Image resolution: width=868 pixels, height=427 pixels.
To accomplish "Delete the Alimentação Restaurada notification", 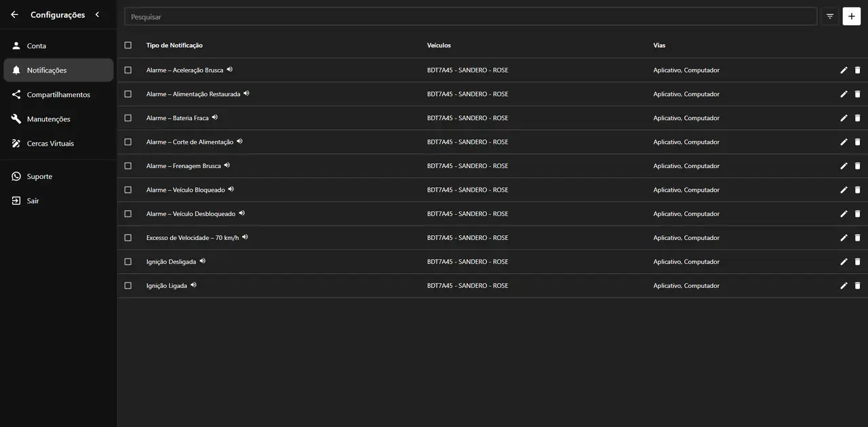I will click(857, 94).
